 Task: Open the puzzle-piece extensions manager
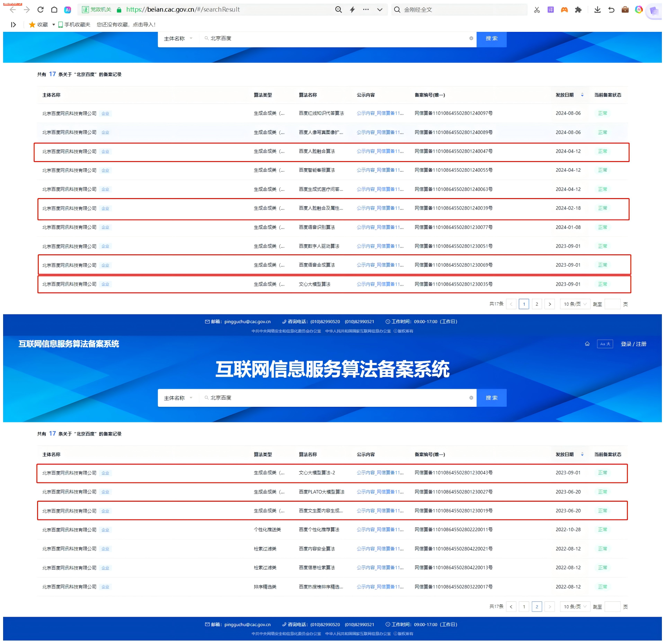pos(578,10)
